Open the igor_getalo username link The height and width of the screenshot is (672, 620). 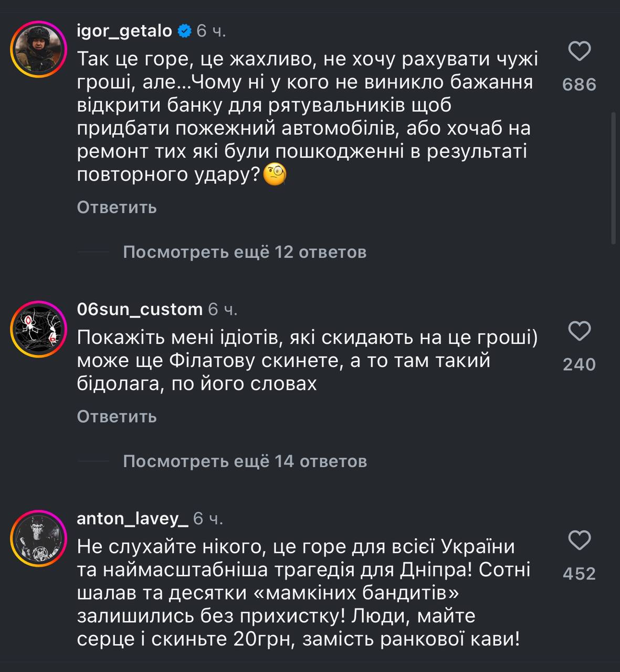tap(124, 31)
